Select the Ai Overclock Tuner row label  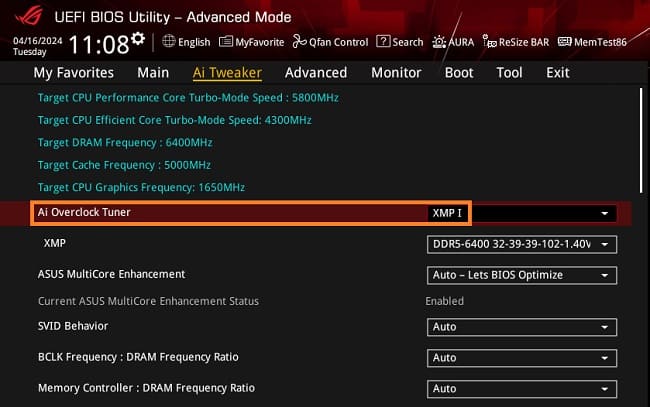pos(84,212)
